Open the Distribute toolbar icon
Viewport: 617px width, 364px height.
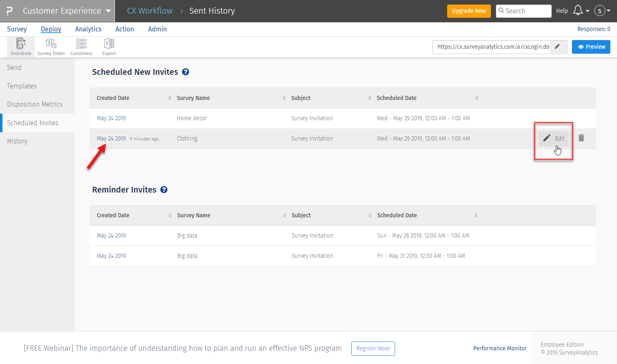tap(21, 46)
